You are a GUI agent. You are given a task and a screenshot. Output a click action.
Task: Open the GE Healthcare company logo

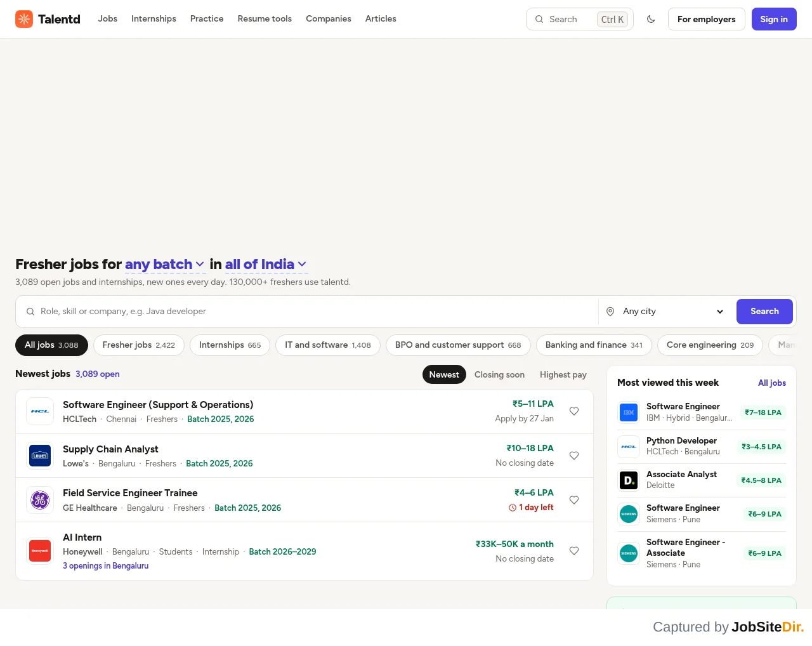40,500
